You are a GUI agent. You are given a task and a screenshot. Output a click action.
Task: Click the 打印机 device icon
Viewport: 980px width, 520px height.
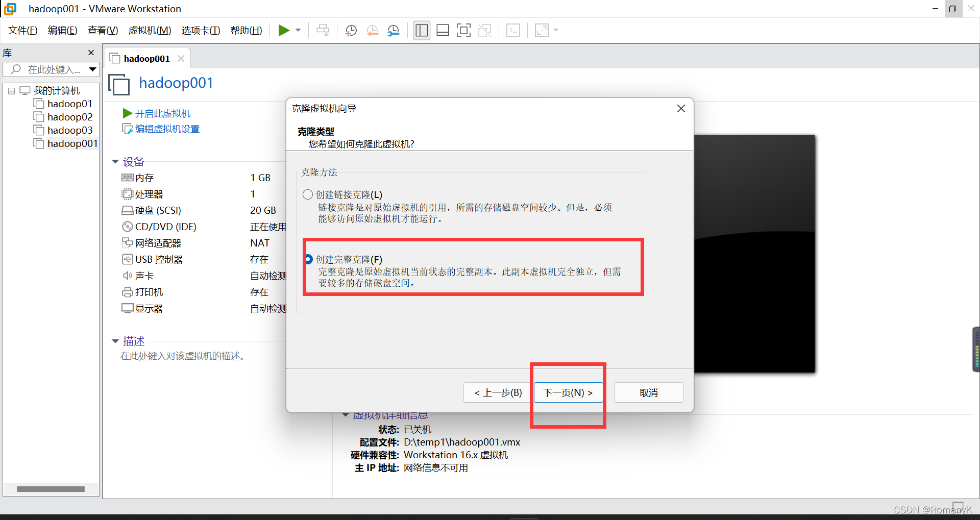coord(127,292)
